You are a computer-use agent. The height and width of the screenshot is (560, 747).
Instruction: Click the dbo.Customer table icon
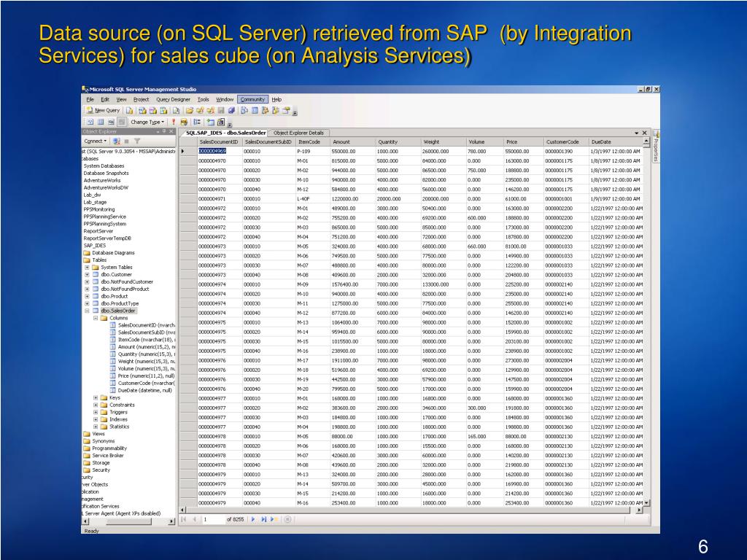pyautogui.click(x=96, y=274)
